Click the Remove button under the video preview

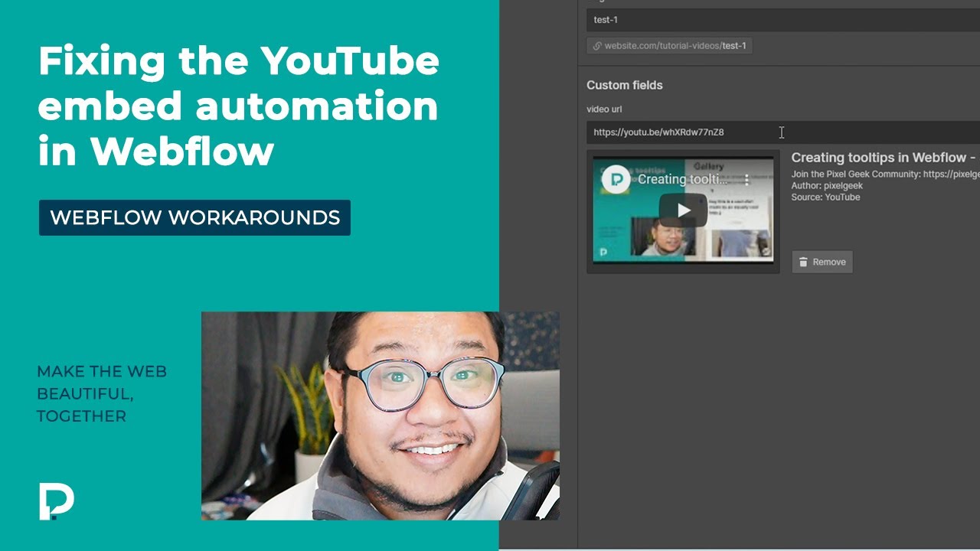click(x=822, y=262)
